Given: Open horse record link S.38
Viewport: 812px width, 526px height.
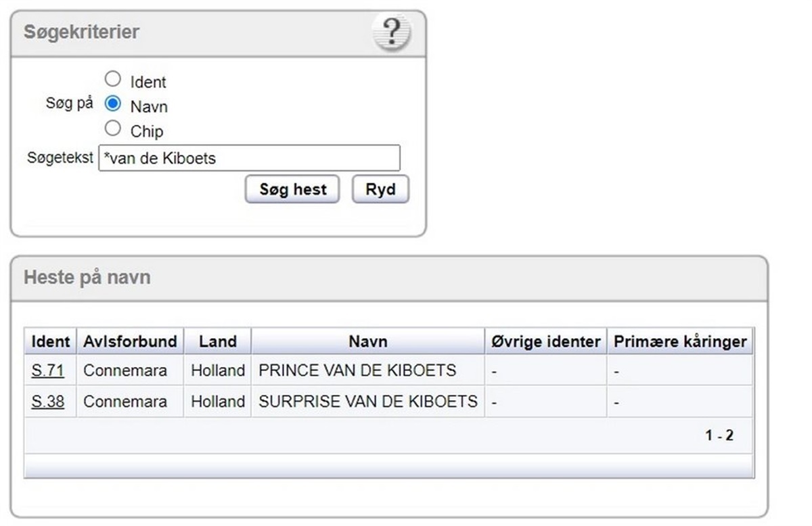Looking at the screenshot, I should click(x=47, y=402).
